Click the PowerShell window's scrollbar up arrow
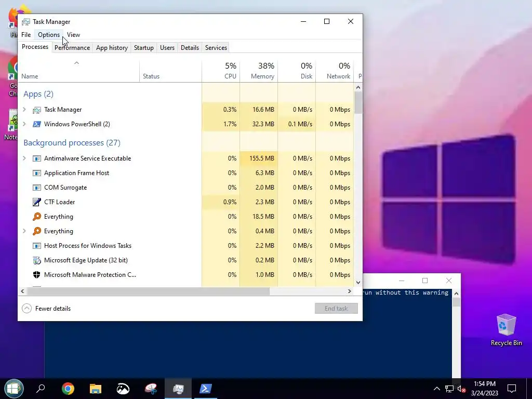Screen dimensions: 532x399 coord(456,294)
